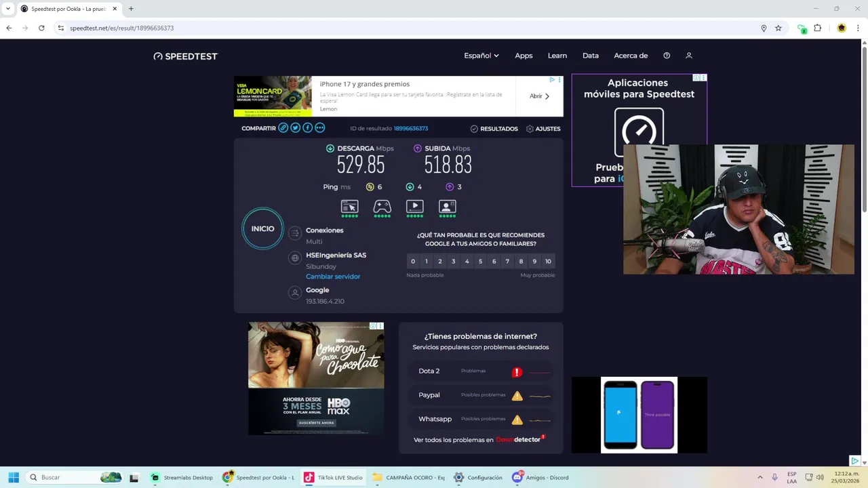Open the Acerca de menu item
The image size is (868, 488).
click(x=631, y=56)
